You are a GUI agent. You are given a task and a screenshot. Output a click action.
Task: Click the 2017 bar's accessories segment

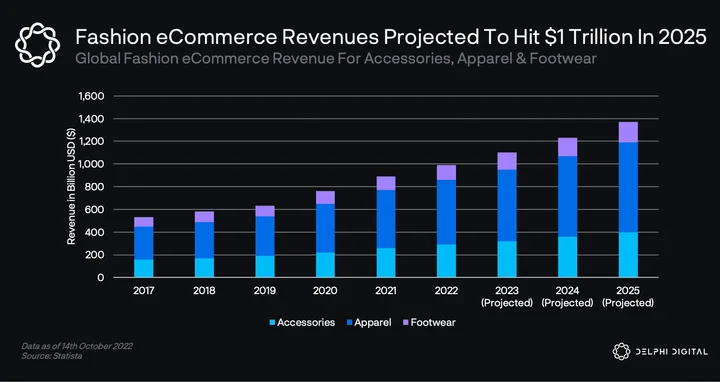click(144, 268)
